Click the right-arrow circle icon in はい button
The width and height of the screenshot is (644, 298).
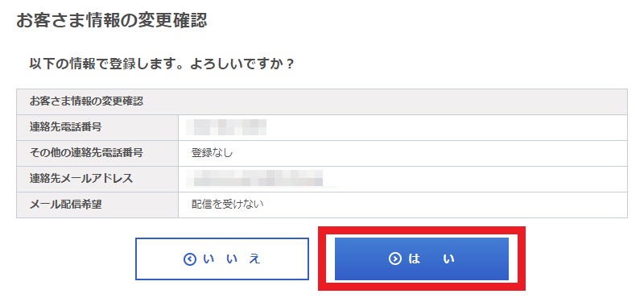pyautogui.click(x=395, y=259)
